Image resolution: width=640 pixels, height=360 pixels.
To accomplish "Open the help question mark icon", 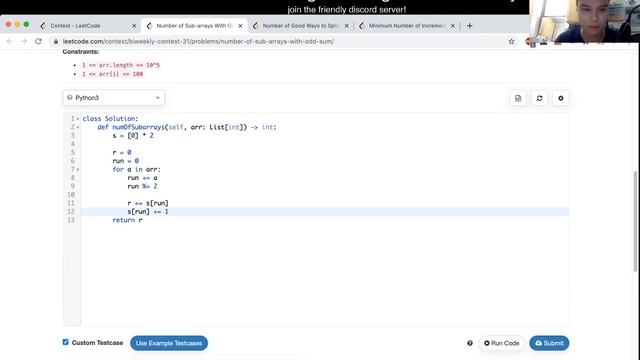I will coord(470,343).
